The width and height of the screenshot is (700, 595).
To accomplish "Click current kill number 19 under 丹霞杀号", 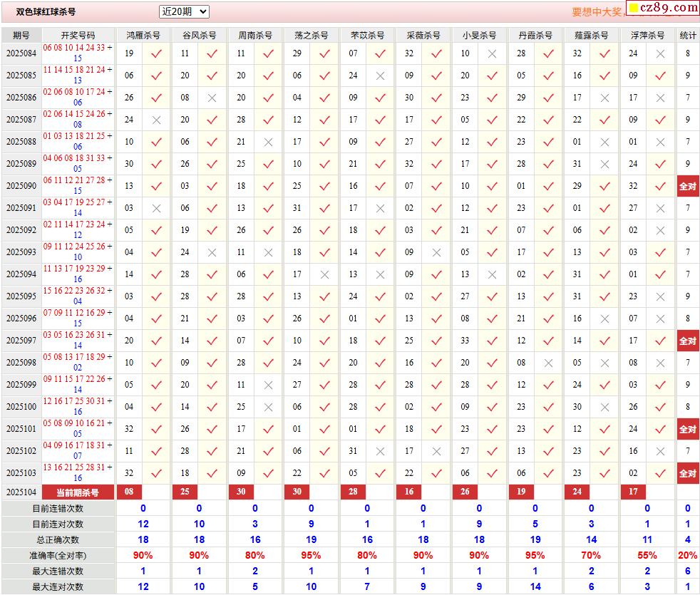I will point(521,492).
